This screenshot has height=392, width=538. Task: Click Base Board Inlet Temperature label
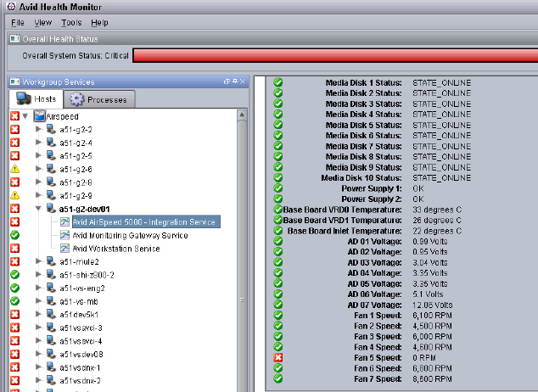345,231
